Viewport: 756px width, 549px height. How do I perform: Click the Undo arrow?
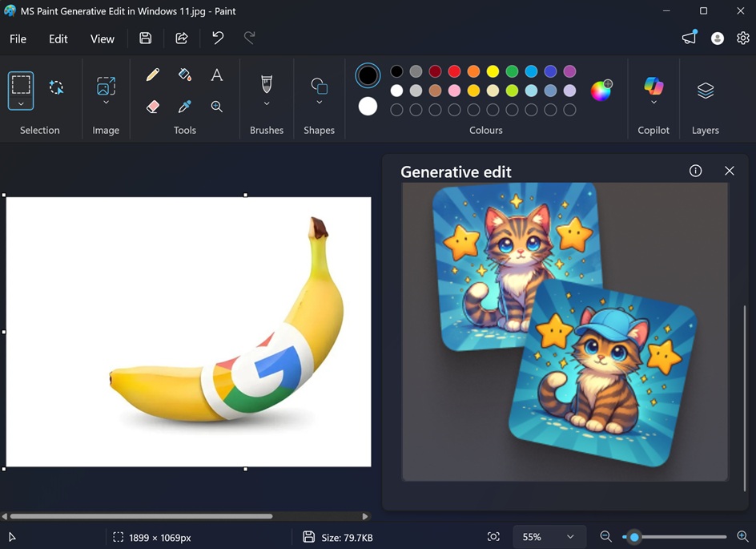coord(217,38)
